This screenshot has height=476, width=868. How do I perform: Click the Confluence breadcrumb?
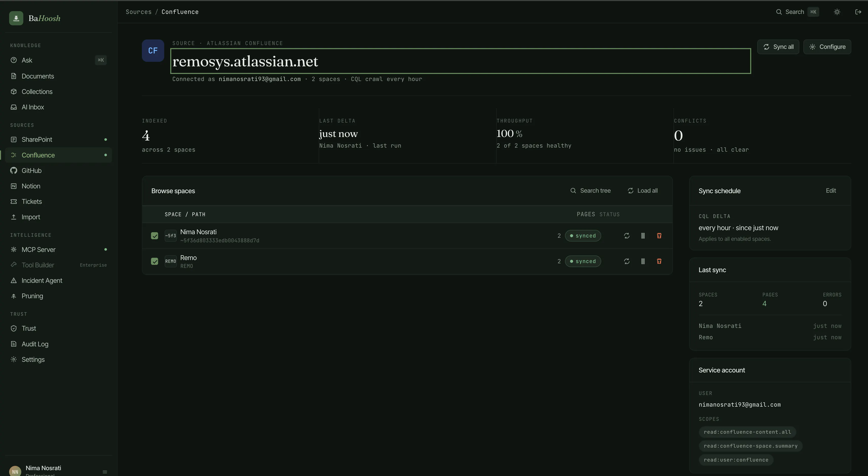(x=180, y=12)
